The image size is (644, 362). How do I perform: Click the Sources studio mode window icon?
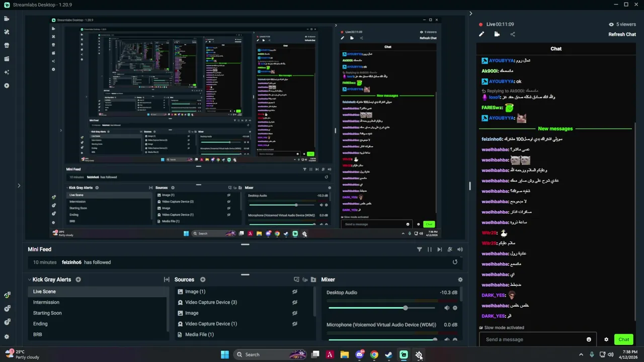297,280
